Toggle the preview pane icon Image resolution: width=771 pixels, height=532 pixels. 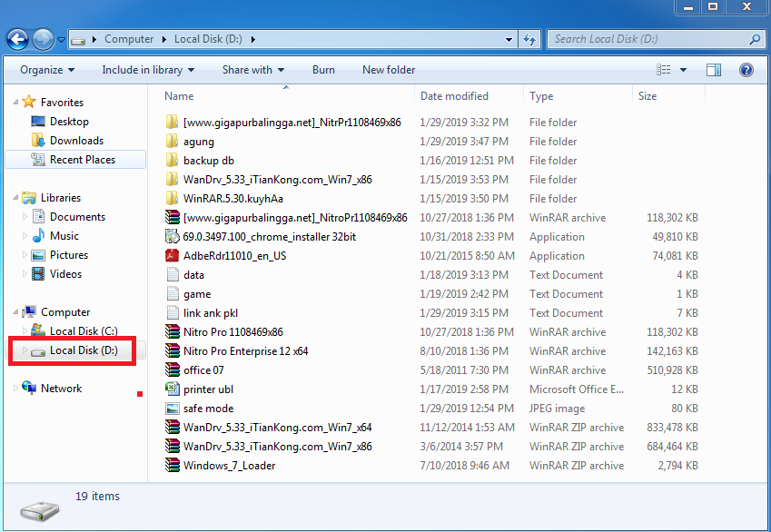point(714,70)
